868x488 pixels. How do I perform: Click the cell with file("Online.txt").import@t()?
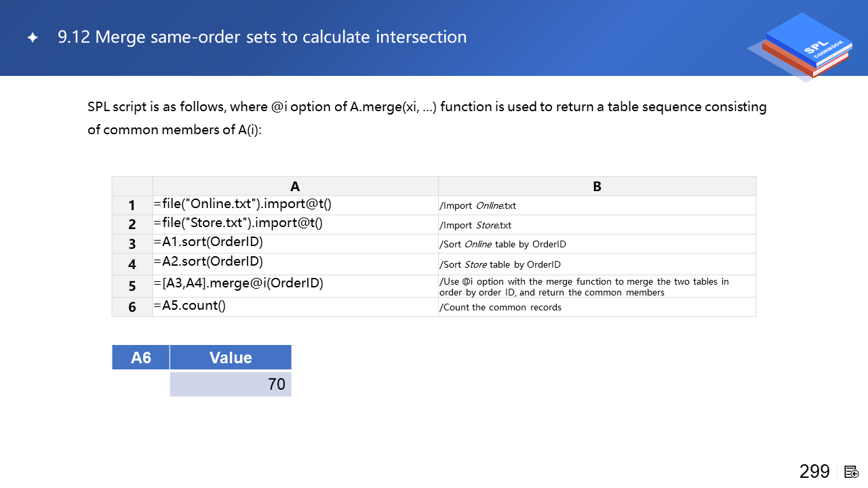(242, 204)
